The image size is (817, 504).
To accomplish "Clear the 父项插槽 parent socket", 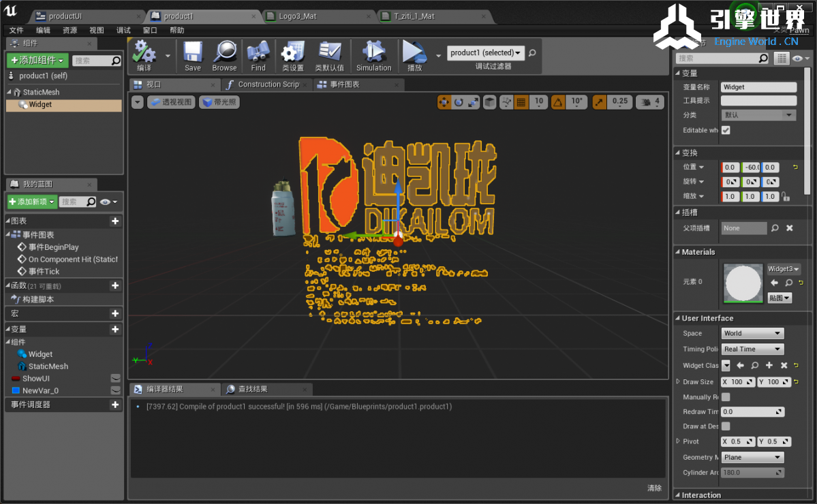I will (790, 228).
